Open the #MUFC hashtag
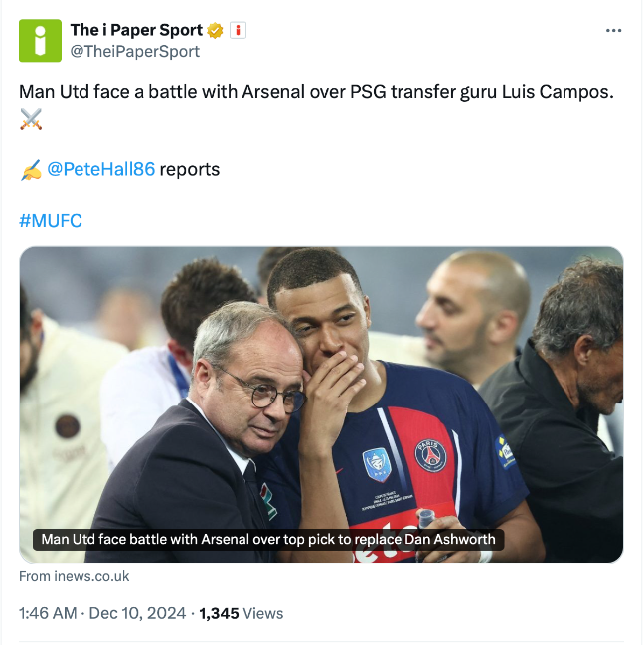The height and width of the screenshot is (645, 644). tap(51, 220)
